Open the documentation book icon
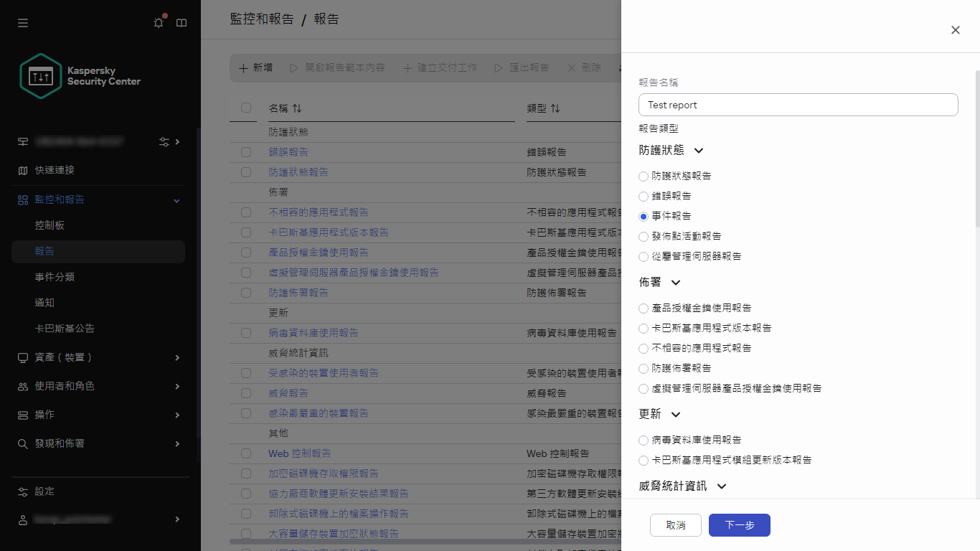The height and width of the screenshot is (551, 980). pyautogui.click(x=181, y=22)
